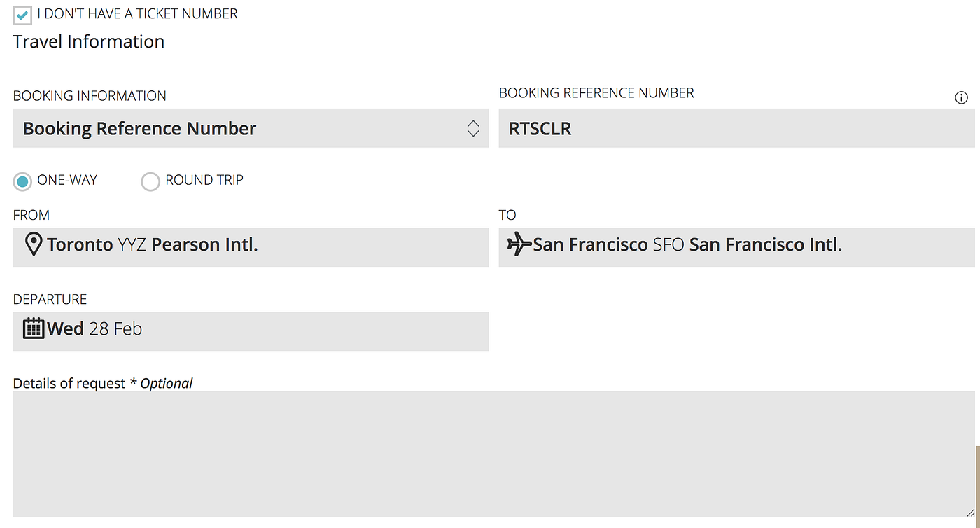
Task: Open the San Francisco SFO destination field
Action: (x=736, y=247)
